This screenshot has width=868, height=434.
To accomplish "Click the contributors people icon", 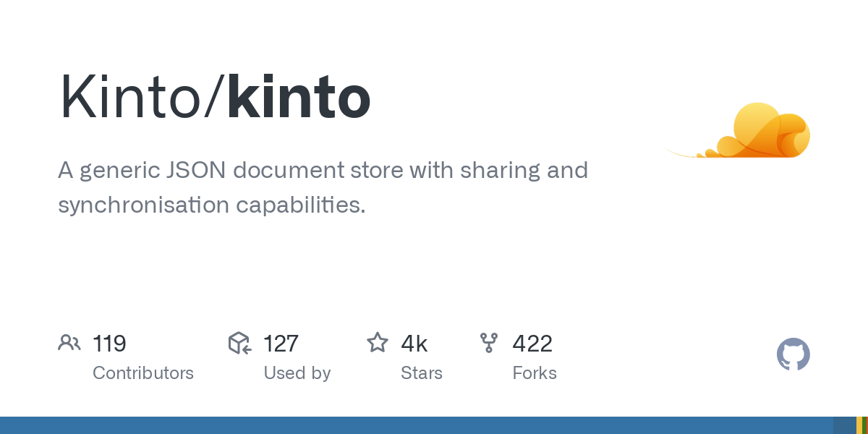I will (69, 343).
